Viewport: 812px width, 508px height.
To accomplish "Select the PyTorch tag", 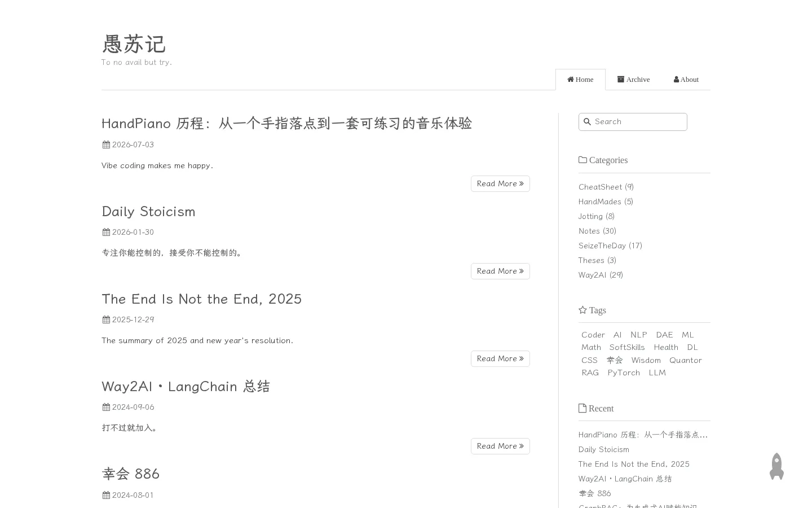I will pos(624,373).
